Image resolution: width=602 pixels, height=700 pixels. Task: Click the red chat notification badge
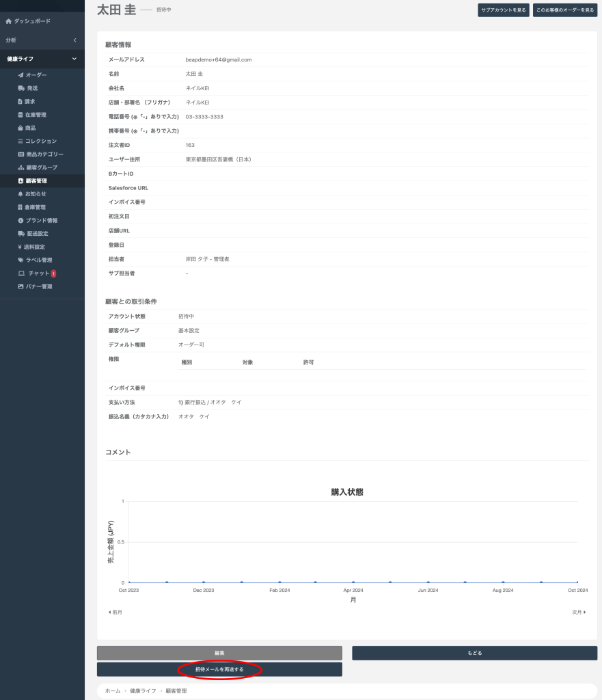tap(53, 273)
